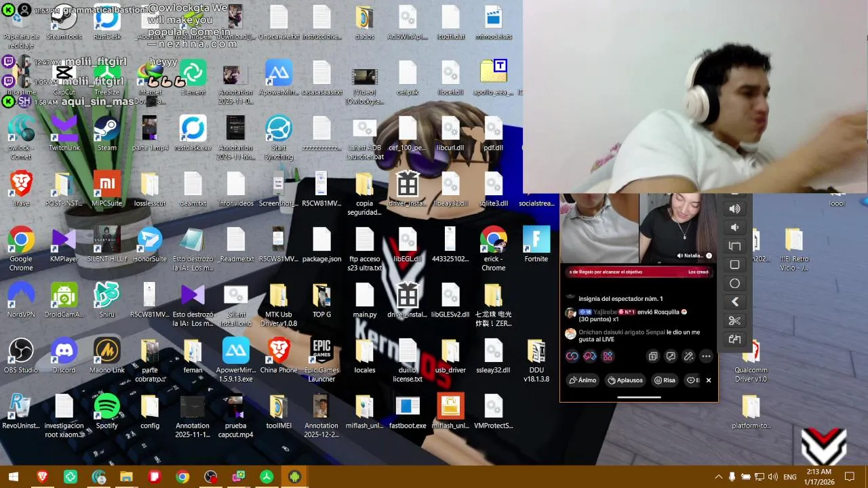
Task: Tap the square recents button on mirror sidebar
Action: pyautogui.click(x=734, y=264)
